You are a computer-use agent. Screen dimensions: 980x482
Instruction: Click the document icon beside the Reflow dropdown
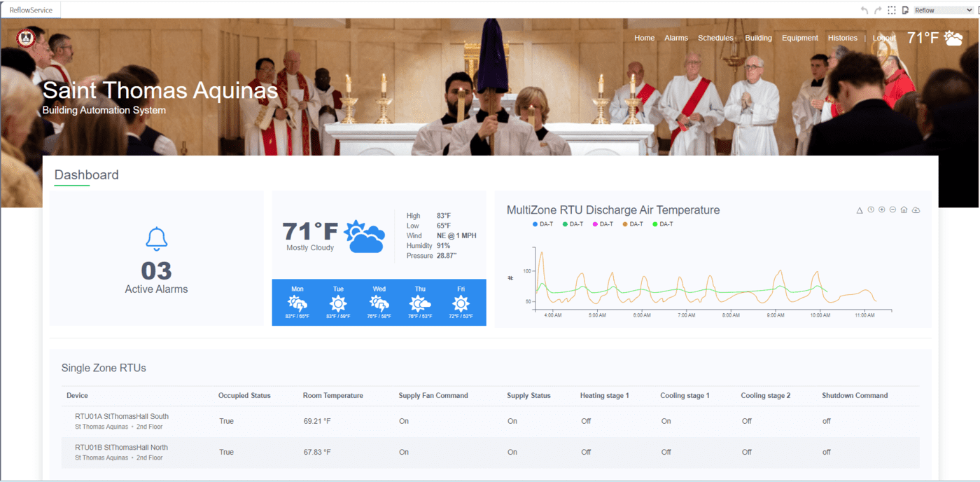point(905,11)
